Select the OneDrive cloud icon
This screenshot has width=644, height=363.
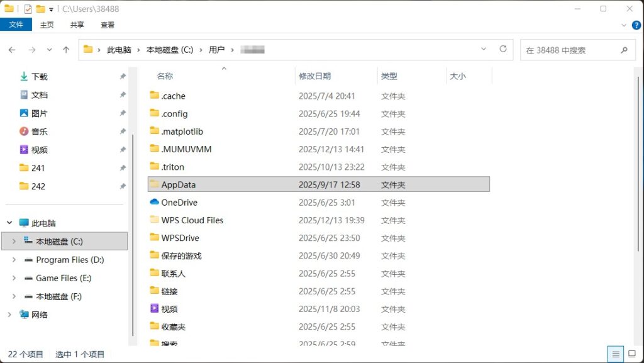155,201
